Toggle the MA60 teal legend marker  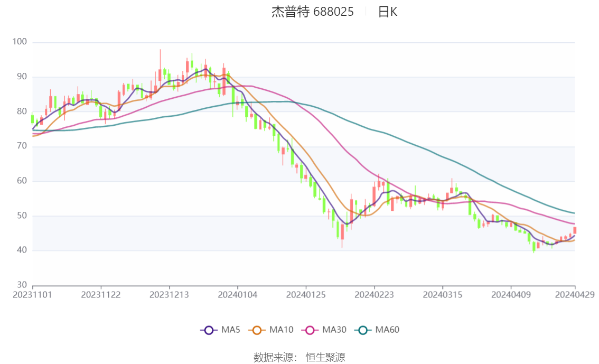click(363, 330)
